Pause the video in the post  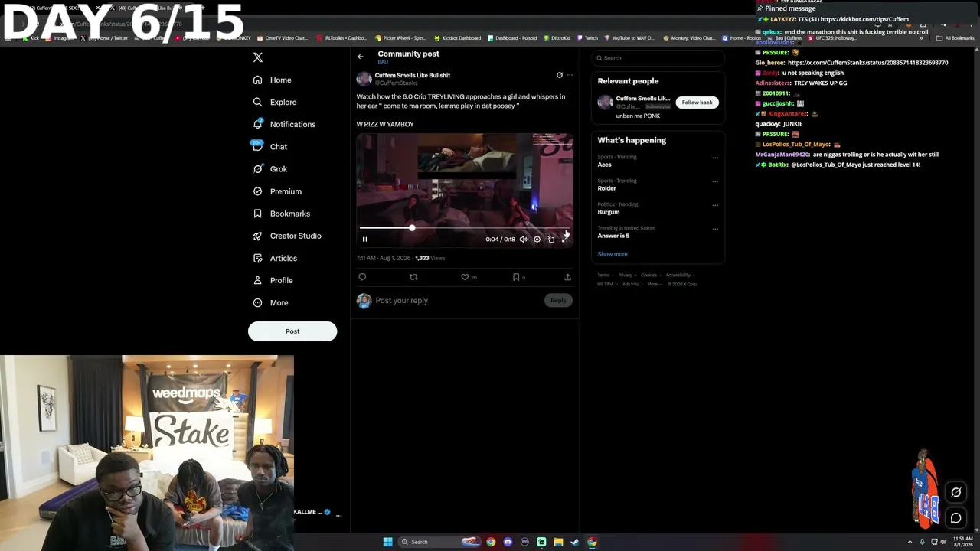point(365,240)
